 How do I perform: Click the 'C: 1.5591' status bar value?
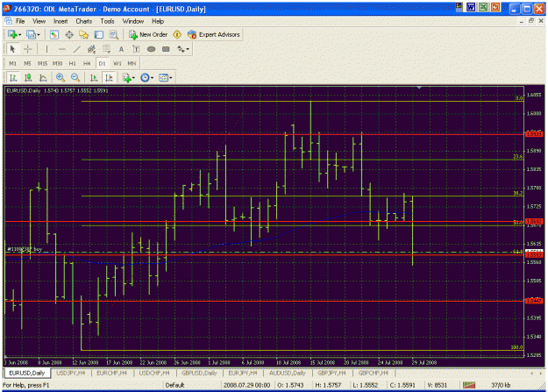[x=402, y=385]
